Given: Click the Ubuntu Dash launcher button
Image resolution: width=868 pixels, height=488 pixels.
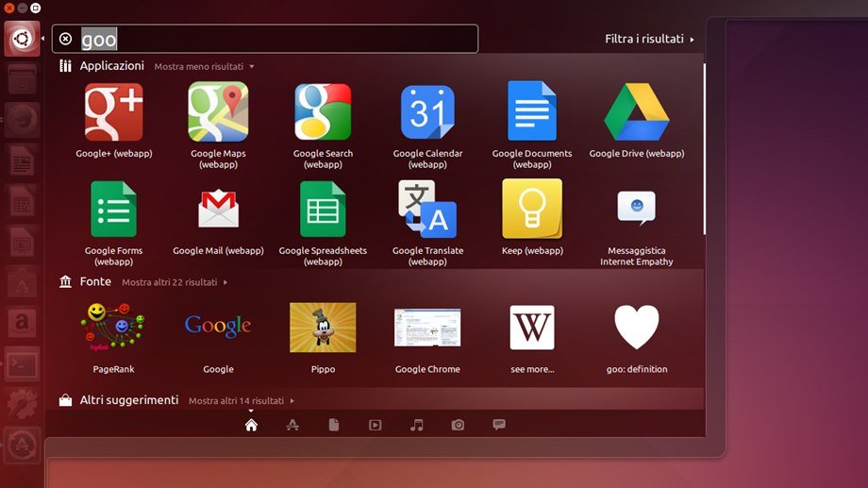Looking at the screenshot, I should tap(22, 40).
